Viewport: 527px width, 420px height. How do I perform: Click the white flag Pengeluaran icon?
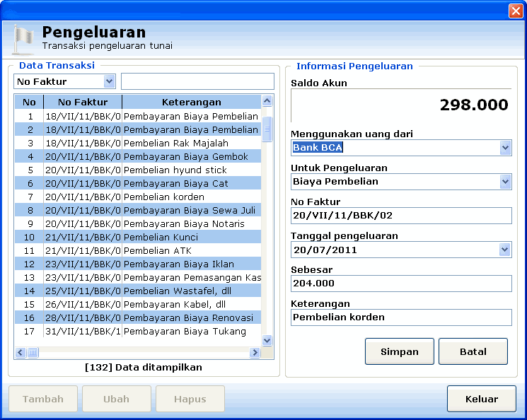(x=23, y=40)
